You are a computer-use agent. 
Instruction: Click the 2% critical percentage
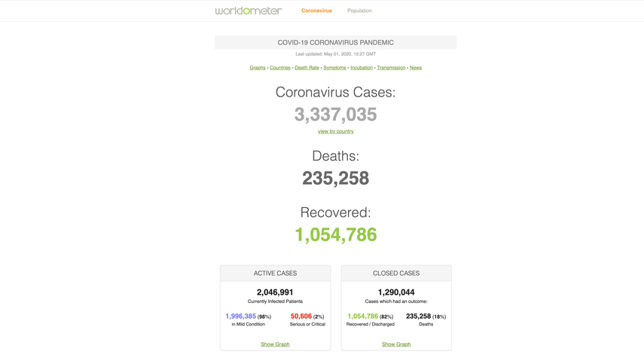click(319, 317)
